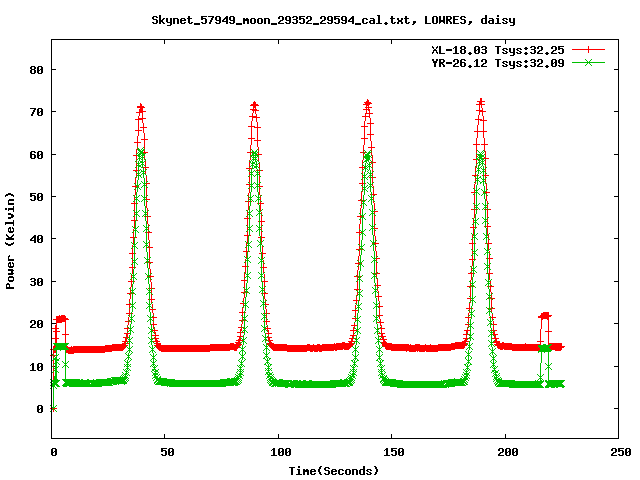The image size is (640, 480).
Task: Click x-axis tick label 100
Action: 281,452
